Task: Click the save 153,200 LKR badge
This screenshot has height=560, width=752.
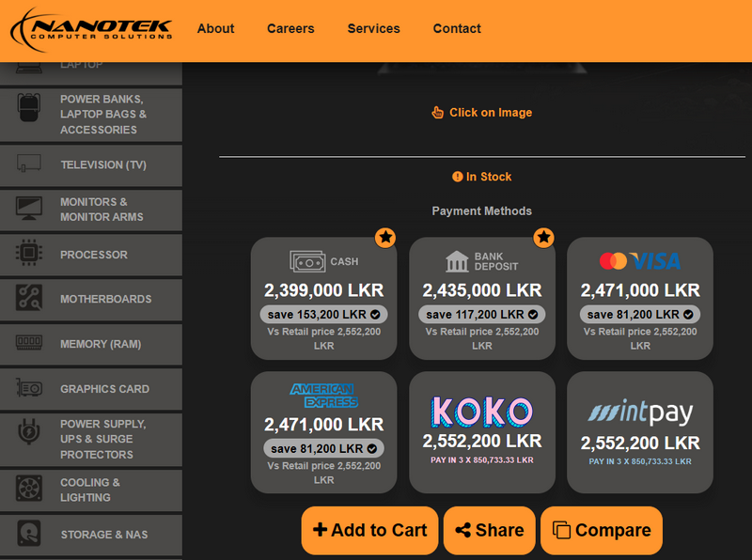Action: tap(323, 315)
